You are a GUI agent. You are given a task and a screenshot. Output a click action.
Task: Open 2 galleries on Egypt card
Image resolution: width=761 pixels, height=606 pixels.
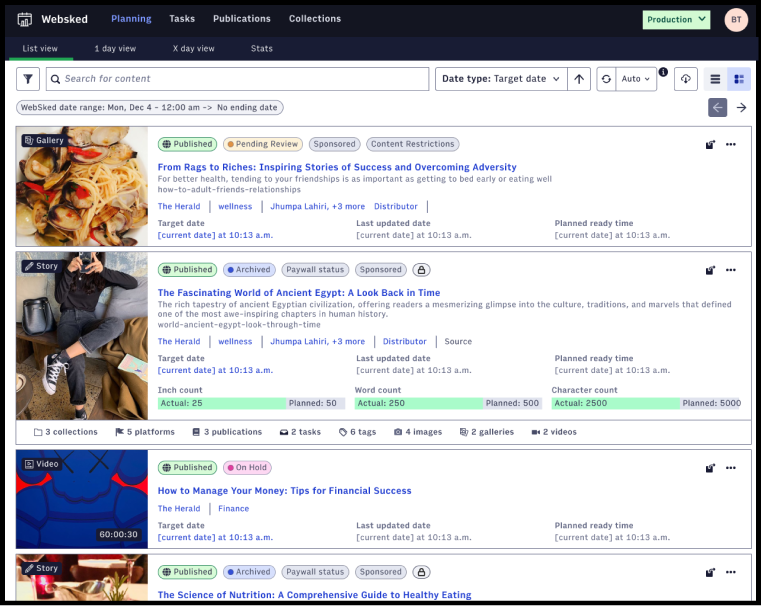487,432
